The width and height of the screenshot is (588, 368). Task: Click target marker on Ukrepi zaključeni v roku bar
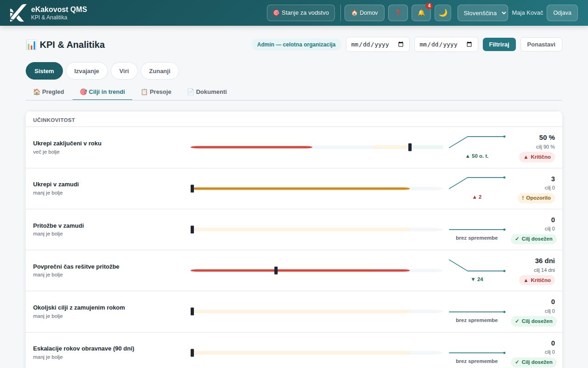coord(410,147)
